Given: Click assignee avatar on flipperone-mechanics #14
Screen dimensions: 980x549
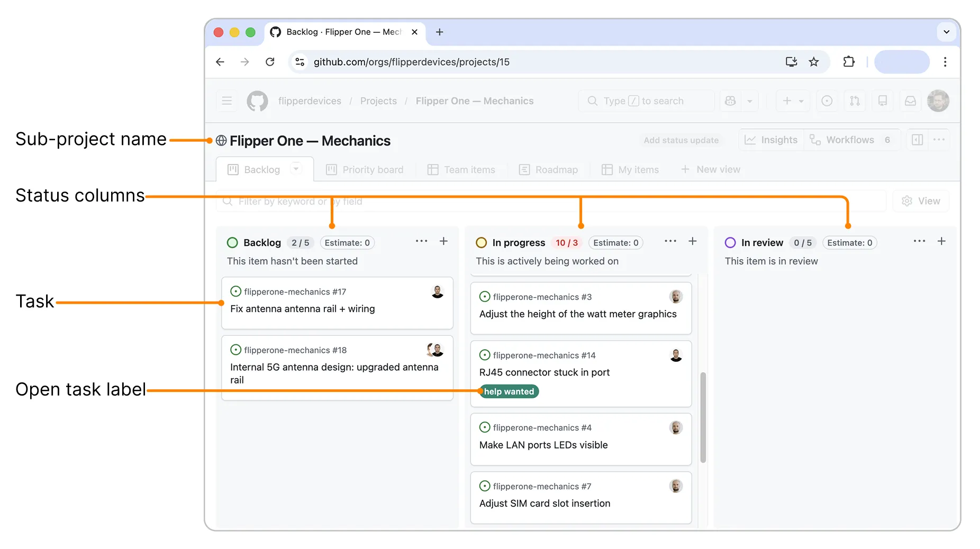Looking at the screenshot, I should 676,355.
